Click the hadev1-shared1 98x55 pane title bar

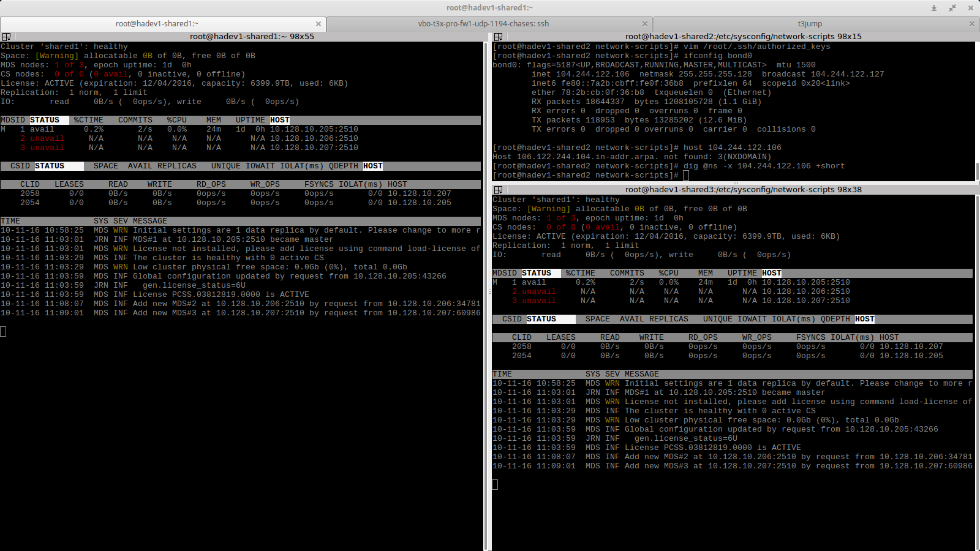point(251,37)
